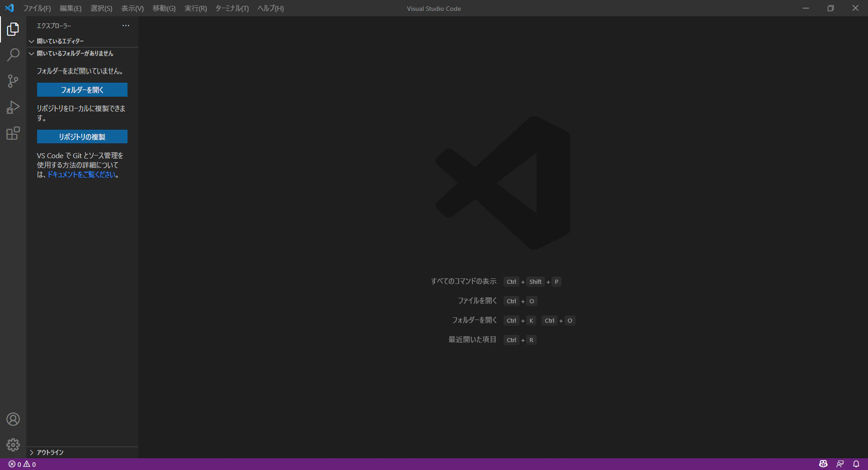Viewport: 868px width, 470px height.
Task: Click the フォルダーを開く shortcut label in editor area
Action: [x=474, y=320]
